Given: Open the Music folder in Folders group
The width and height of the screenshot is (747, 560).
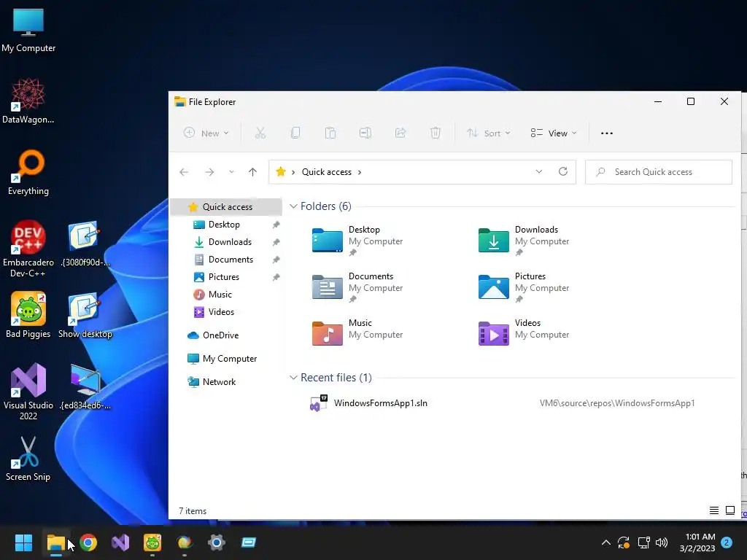Looking at the screenshot, I should (357, 333).
